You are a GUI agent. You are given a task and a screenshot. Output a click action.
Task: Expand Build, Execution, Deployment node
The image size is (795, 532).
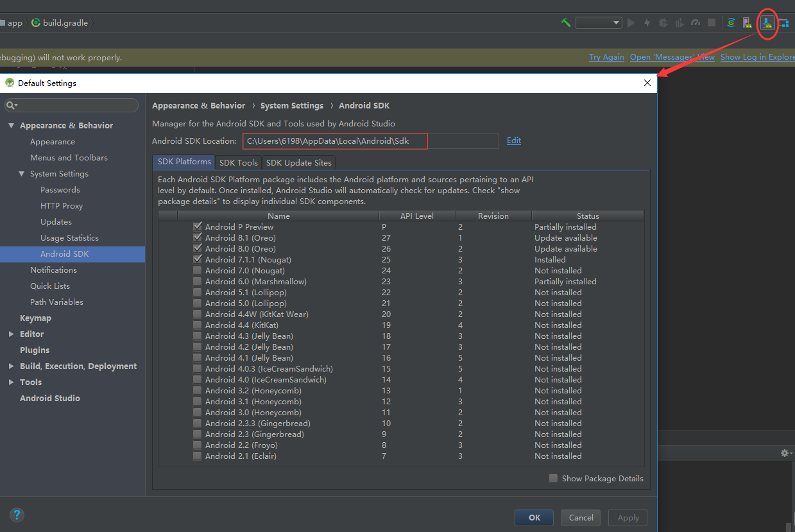[x=12, y=366]
